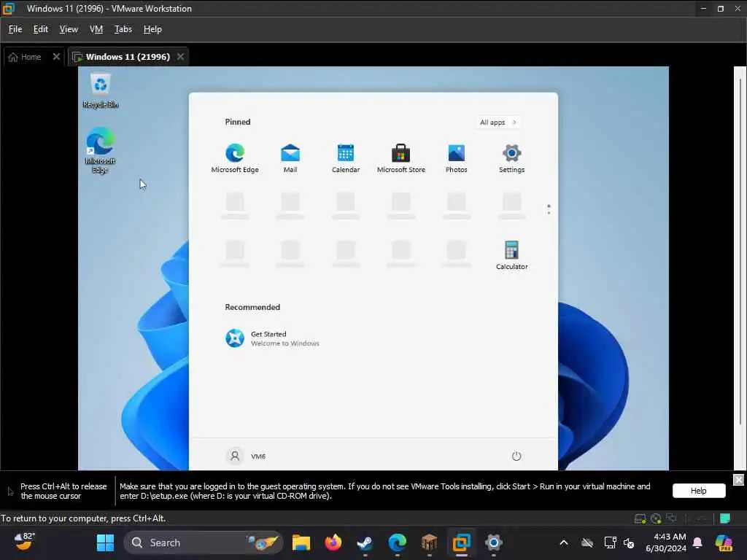This screenshot has width=747, height=560.
Task: Launch Firefox from the host taskbar
Action: click(333, 542)
